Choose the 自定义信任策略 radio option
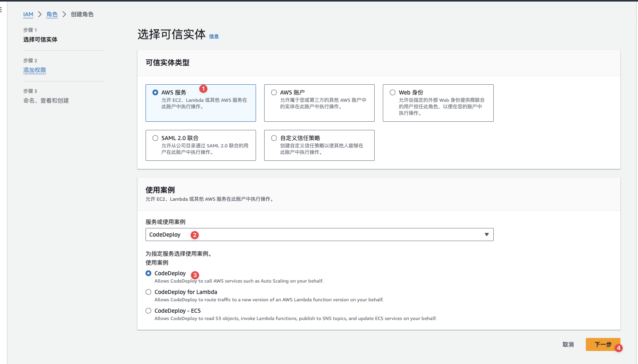 pos(274,138)
